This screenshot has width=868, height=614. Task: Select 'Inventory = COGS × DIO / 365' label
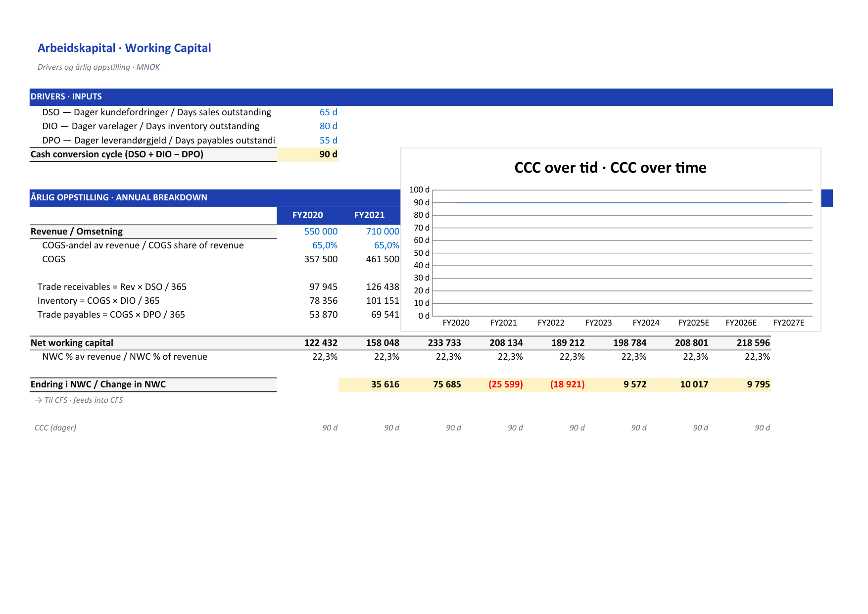98,301
